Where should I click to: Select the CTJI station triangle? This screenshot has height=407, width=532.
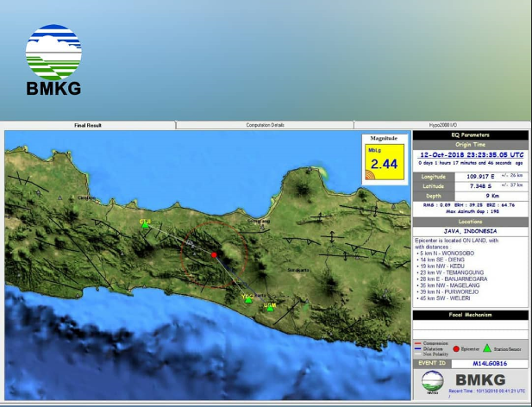145,225
